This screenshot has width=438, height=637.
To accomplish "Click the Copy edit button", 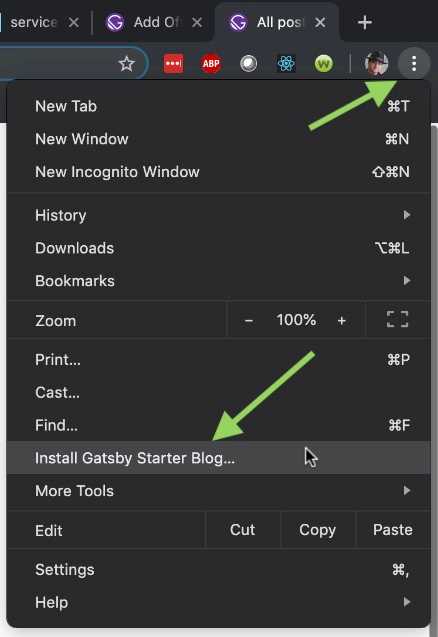I will click(x=317, y=530).
